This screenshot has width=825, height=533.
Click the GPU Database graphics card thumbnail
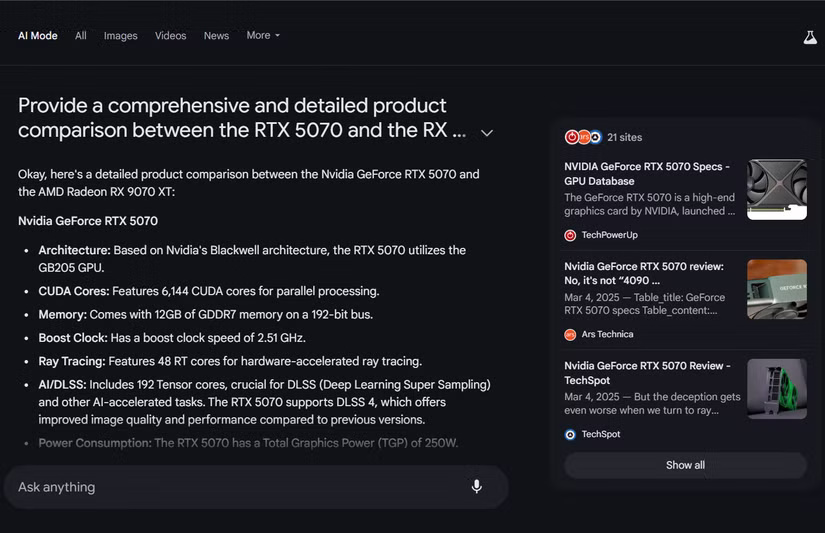pyautogui.click(x=776, y=189)
